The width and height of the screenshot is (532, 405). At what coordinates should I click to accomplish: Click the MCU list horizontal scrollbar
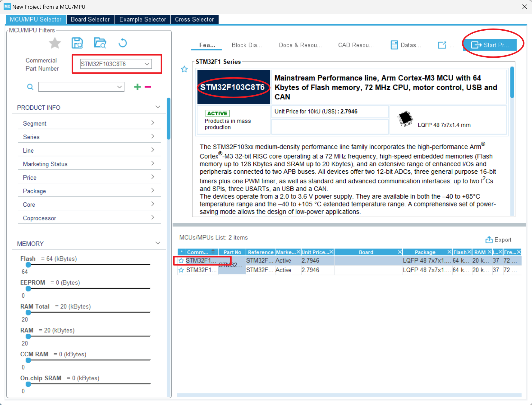[x=349, y=395]
